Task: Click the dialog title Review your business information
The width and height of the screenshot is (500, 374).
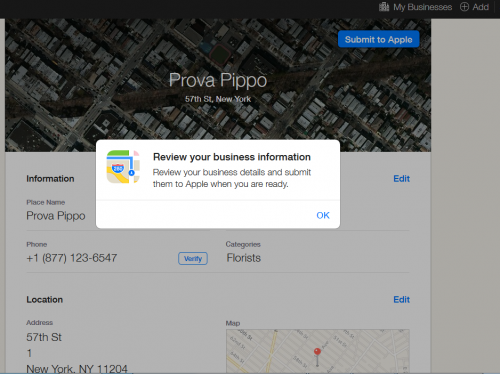Action: pyautogui.click(x=232, y=157)
